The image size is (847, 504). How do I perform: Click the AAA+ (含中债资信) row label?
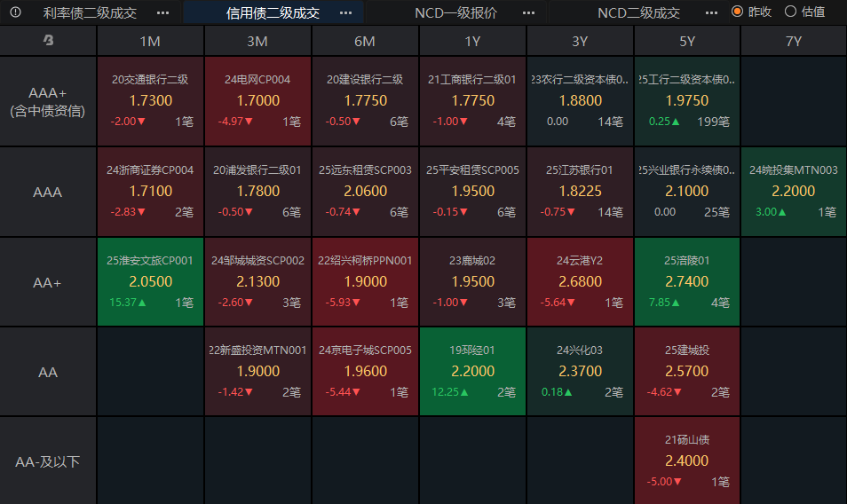48,101
